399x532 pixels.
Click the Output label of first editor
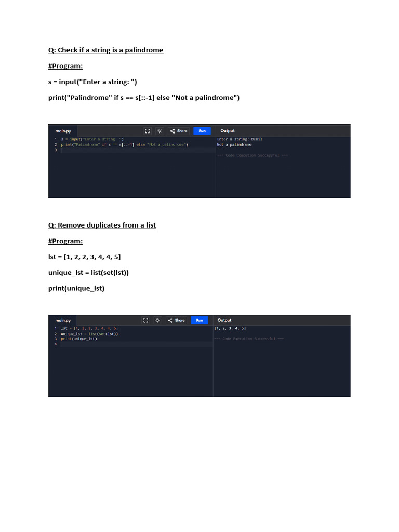coord(228,131)
